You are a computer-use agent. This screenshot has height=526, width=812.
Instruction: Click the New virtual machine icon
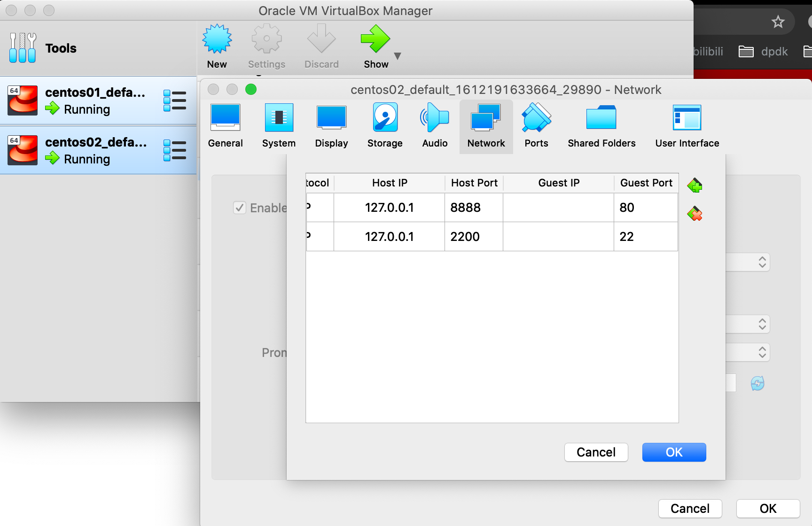click(x=217, y=39)
